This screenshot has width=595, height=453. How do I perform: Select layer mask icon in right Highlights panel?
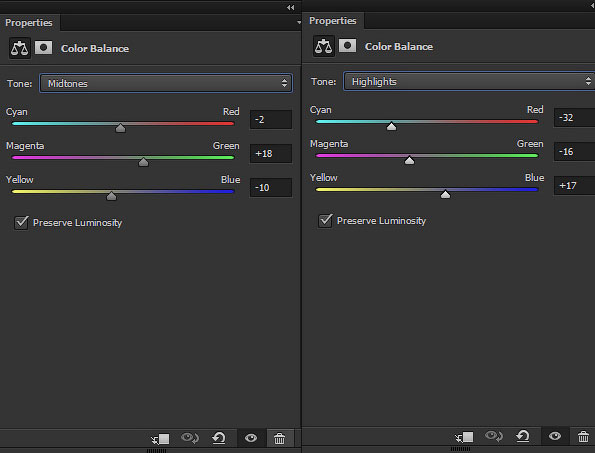pyautogui.click(x=348, y=46)
